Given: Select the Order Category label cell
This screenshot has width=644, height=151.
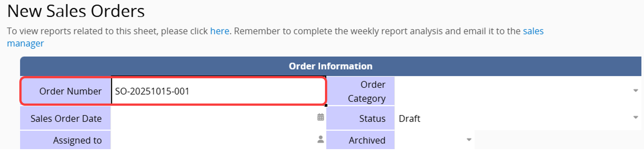Looking at the screenshot, I should tap(360, 91).
